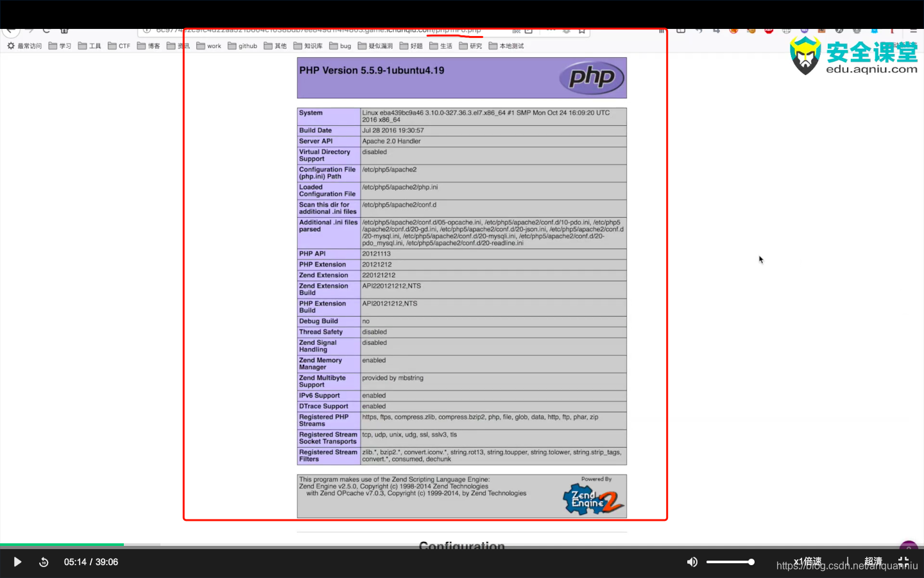The width and height of the screenshot is (924, 578).
Task: Select the Zend Extension value 220121212
Action: point(379,276)
